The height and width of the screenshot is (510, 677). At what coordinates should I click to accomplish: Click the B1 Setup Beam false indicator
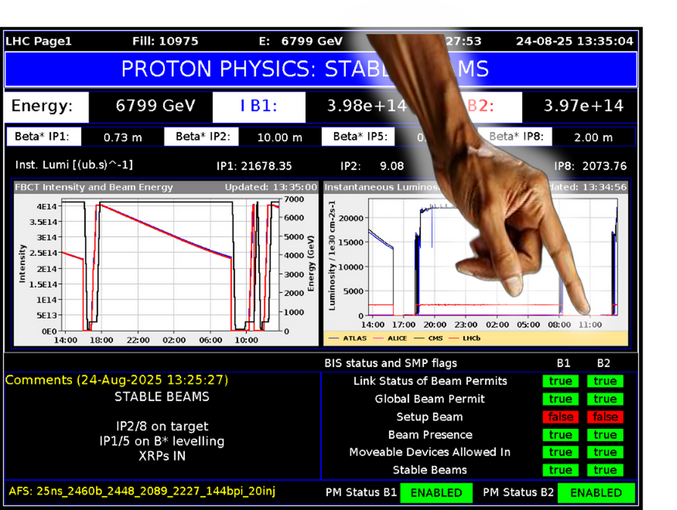pos(560,417)
